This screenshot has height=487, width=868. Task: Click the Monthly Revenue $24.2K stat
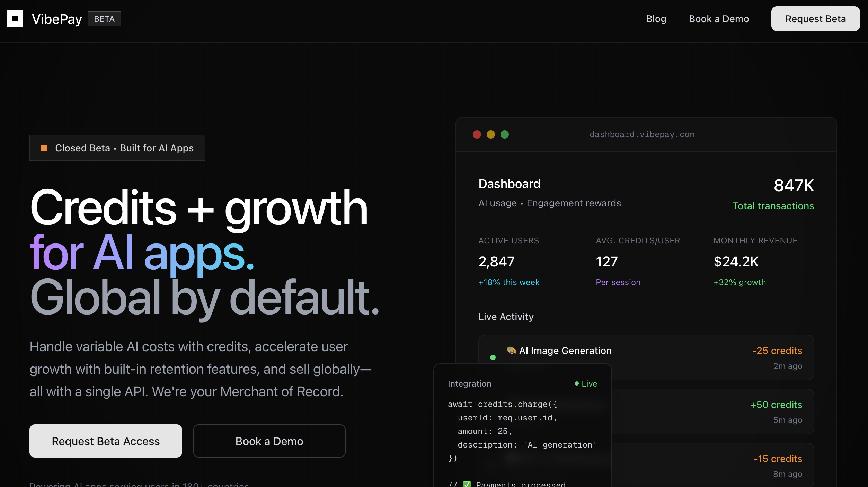click(736, 262)
